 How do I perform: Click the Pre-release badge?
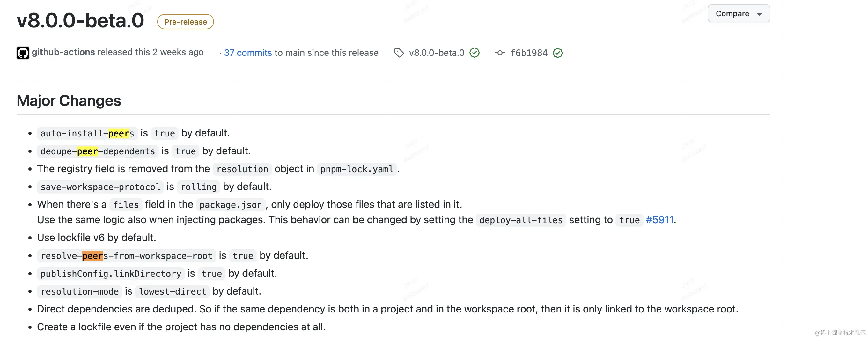pos(185,22)
